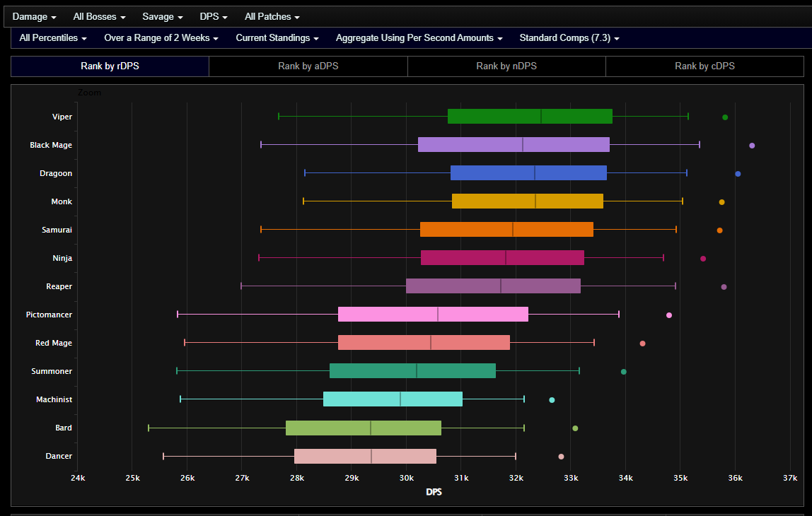812x516 pixels.
Task: Expand Aggregate Using Per Second Amounts
Action: 419,37
